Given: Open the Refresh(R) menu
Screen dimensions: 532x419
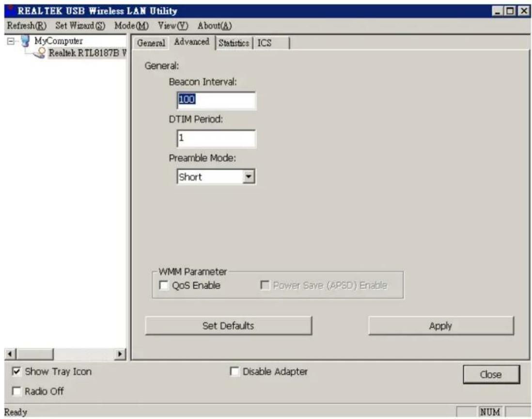Looking at the screenshot, I should (x=27, y=26).
